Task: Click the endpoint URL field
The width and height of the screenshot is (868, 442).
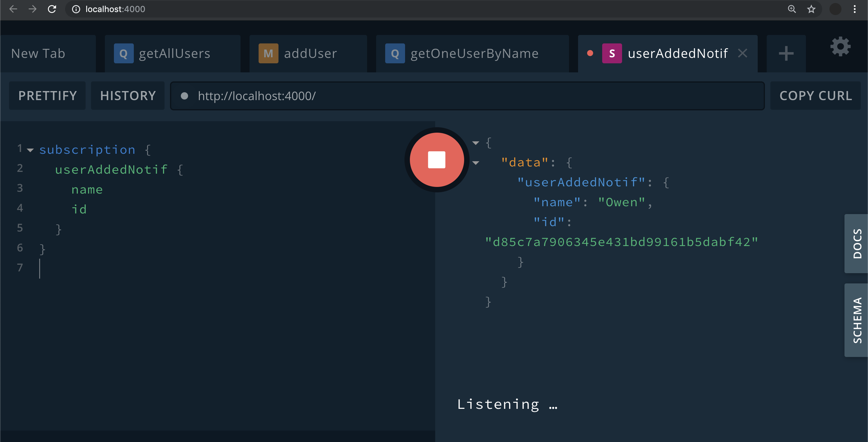Action: pyautogui.click(x=467, y=96)
